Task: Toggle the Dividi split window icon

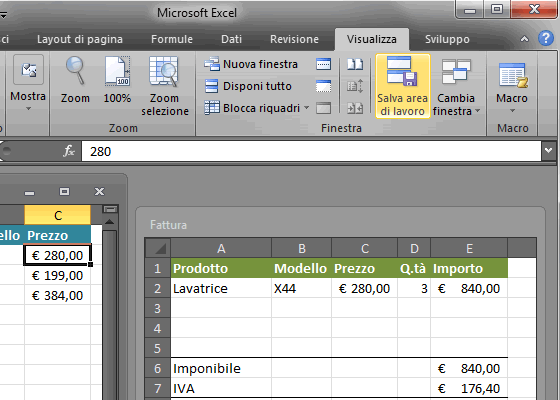Action: tap(324, 64)
